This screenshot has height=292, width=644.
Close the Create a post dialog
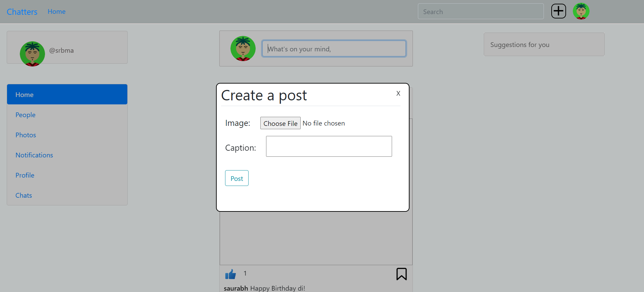(x=398, y=93)
